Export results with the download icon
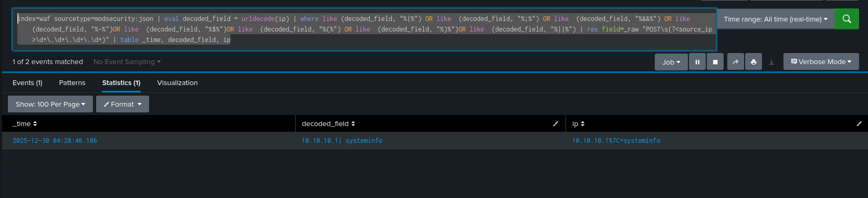Image resolution: width=868 pixels, height=198 pixels. point(771,62)
